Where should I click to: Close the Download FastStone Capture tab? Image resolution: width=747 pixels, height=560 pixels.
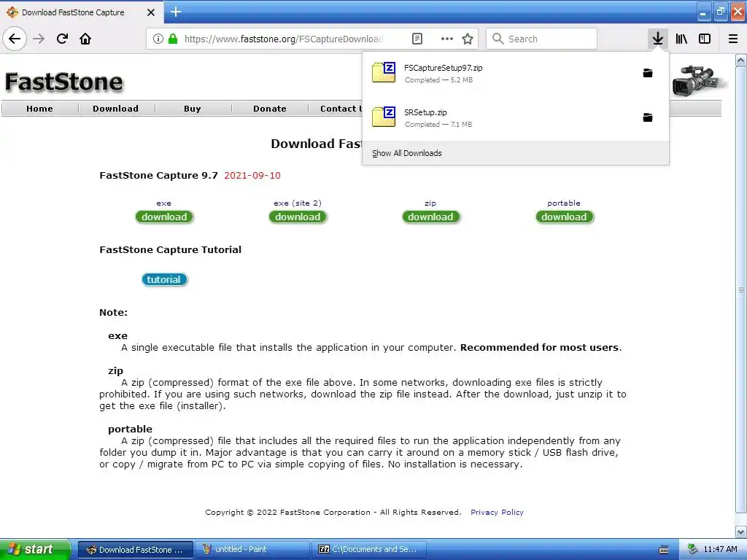point(151,12)
